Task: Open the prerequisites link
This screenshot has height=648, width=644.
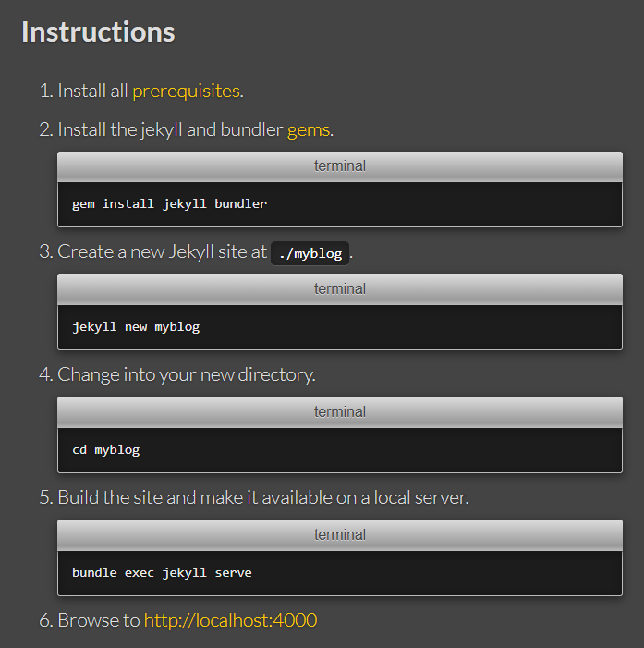Action: (x=186, y=91)
